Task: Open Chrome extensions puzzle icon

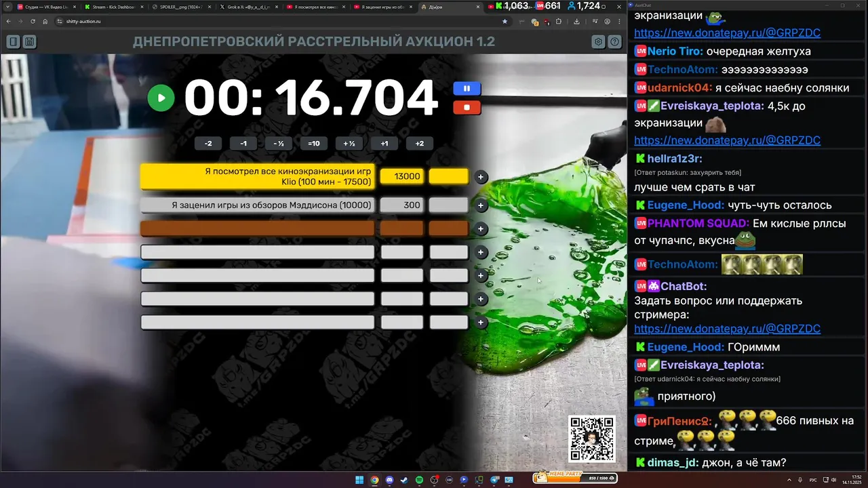Action: 559,22
